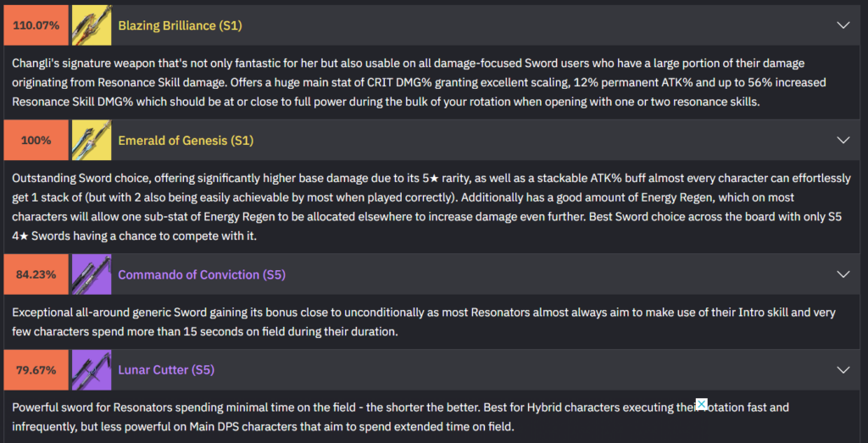Click the Commando of Conviction sword icon
Screen dimensions: 868x443
click(91, 274)
